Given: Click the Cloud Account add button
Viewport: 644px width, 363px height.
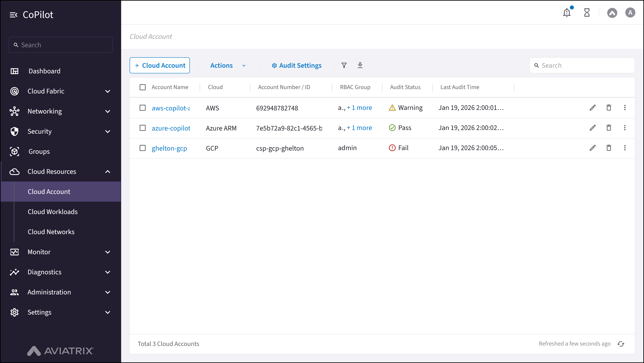Looking at the screenshot, I should 160,65.
